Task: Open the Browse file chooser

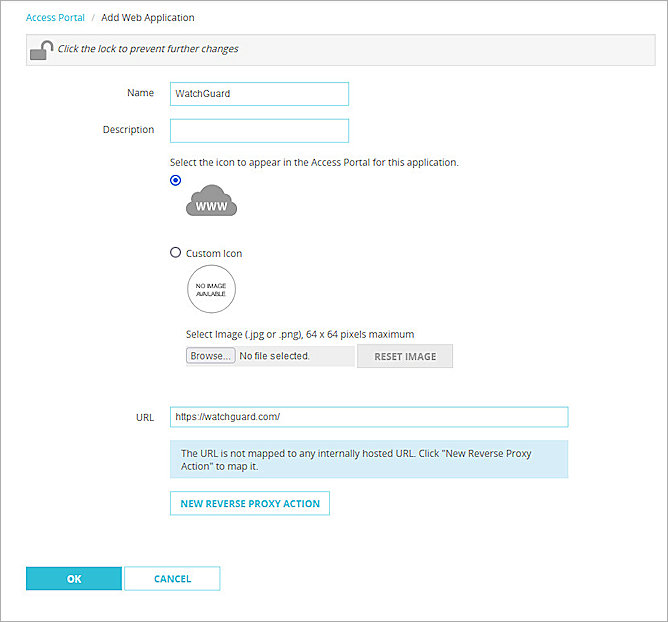Action: coord(210,356)
